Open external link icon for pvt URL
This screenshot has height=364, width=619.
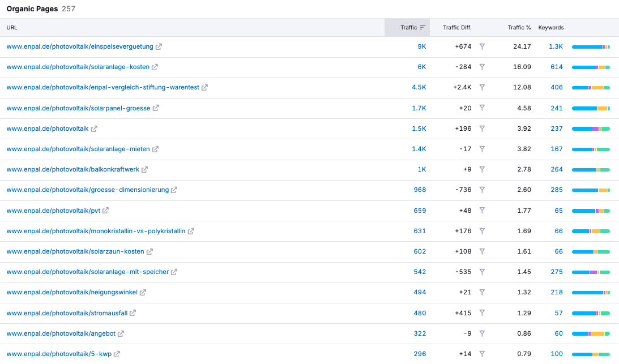point(105,211)
